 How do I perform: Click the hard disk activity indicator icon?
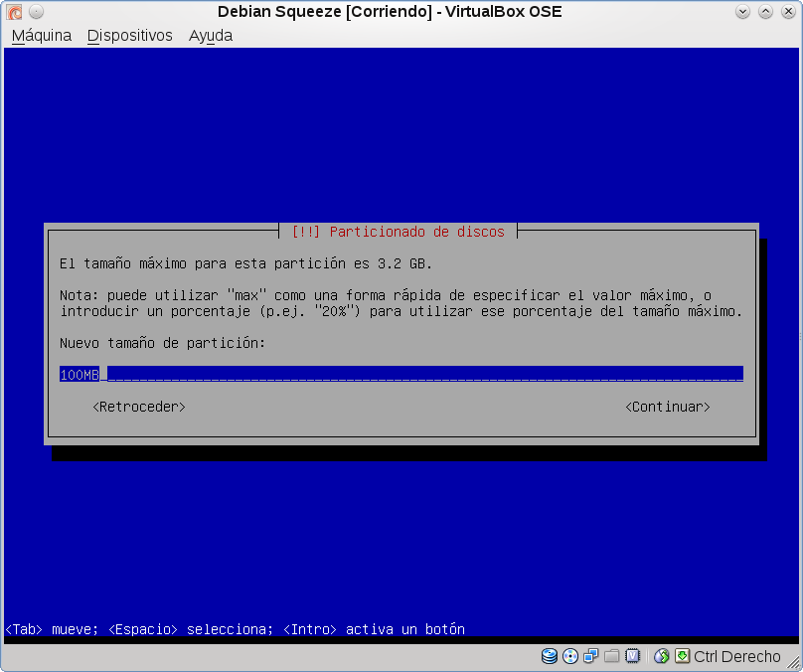(550, 656)
